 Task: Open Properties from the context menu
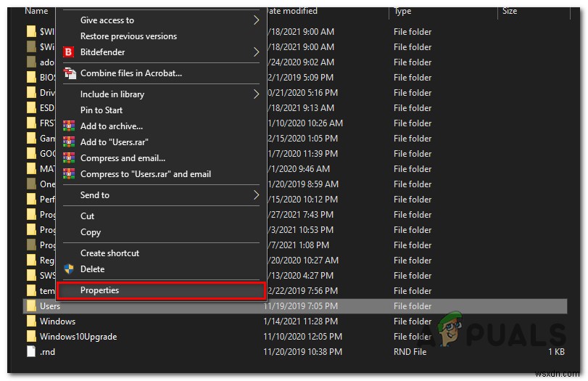[x=99, y=290]
